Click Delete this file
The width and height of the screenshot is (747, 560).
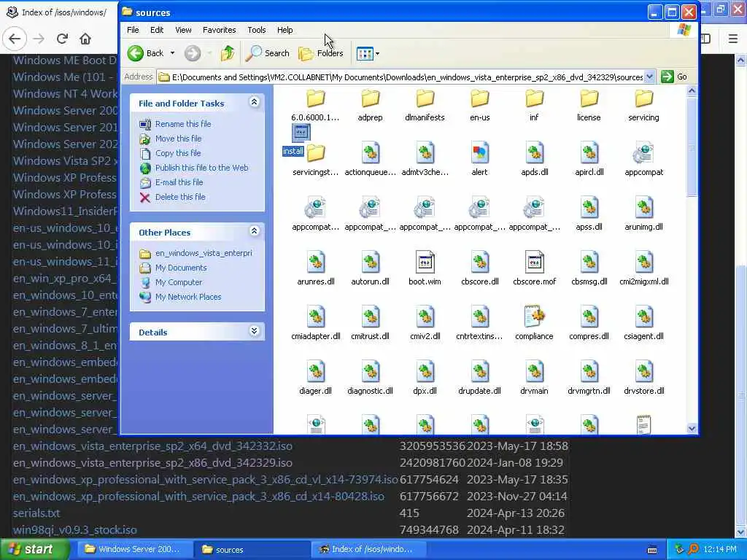point(180,197)
